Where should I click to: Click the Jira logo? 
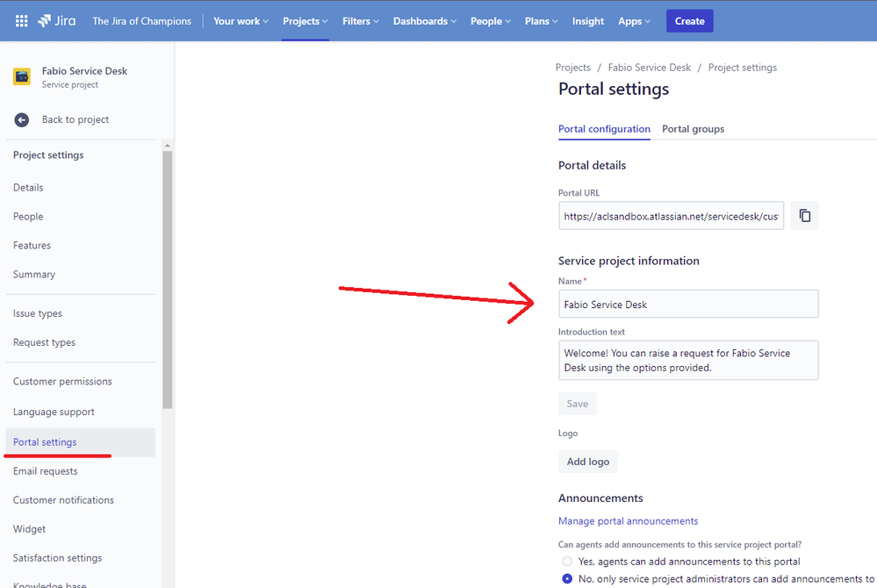click(56, 21)
